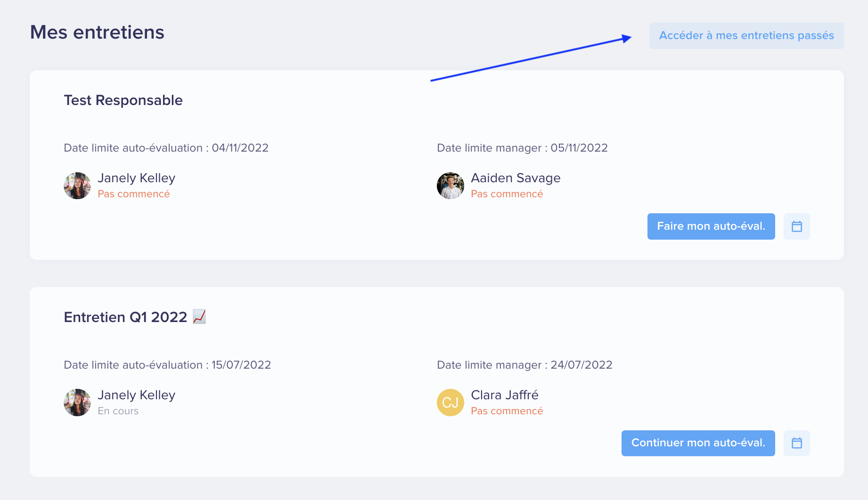Screen dimensions: 868x500
Task: Open 'Accéder à mes entretiens passés'
Action: tap(746, 36)
